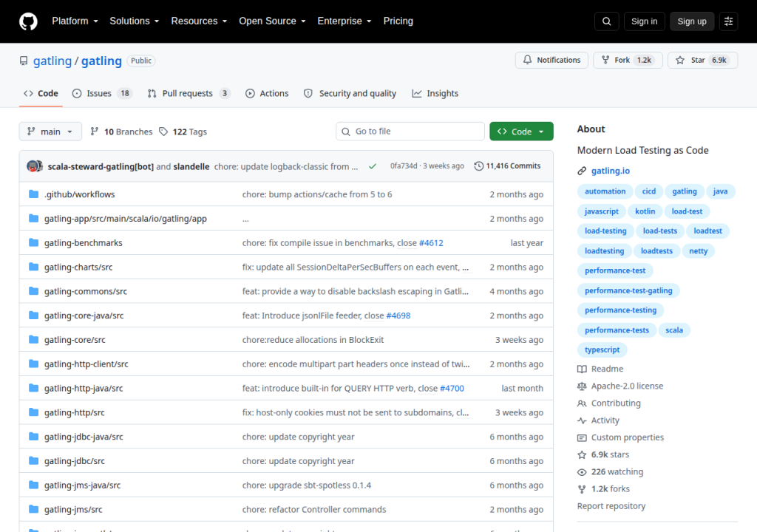The image size is (757, 532).
Task: Check the green commit status checkmark
Action: (373, 166)
